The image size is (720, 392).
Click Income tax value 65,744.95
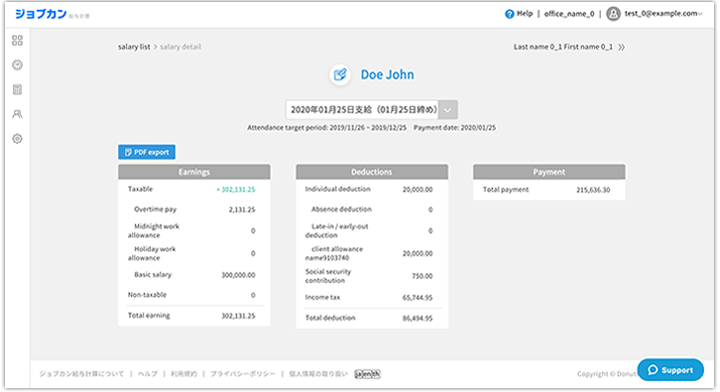point(417,297)
